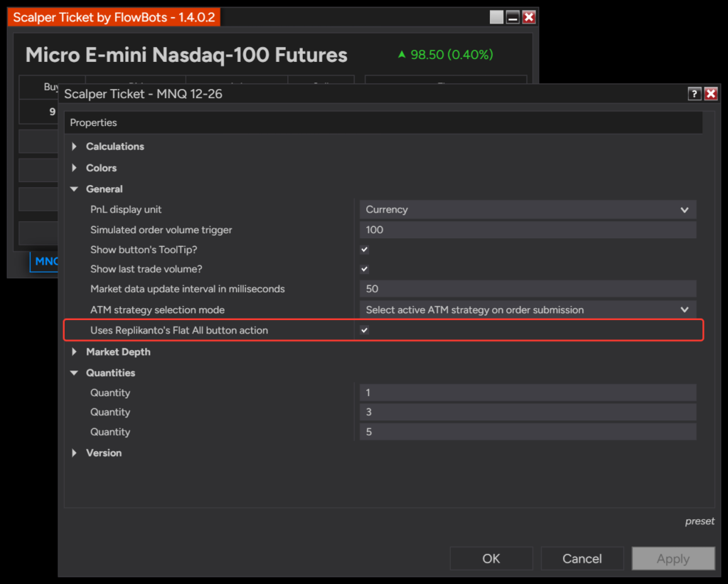Collapse the General section
Viewport: 728px width, 584px height.
[74, 189]
